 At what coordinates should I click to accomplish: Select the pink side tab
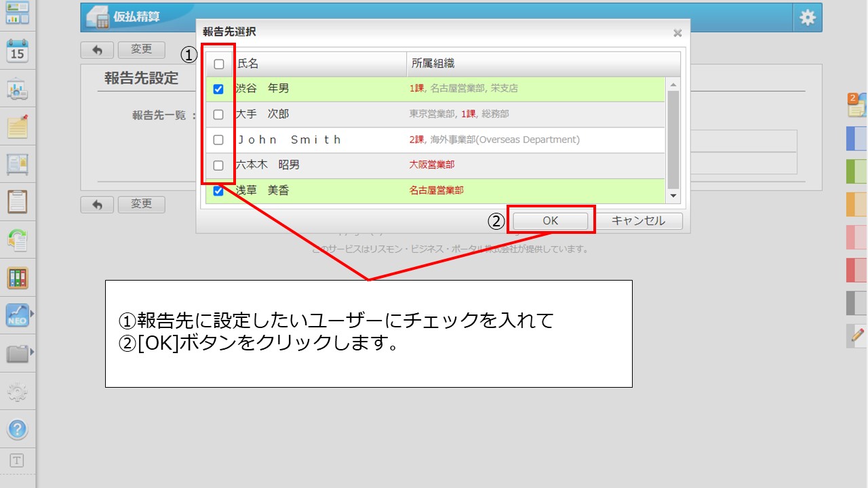(857, 237)
